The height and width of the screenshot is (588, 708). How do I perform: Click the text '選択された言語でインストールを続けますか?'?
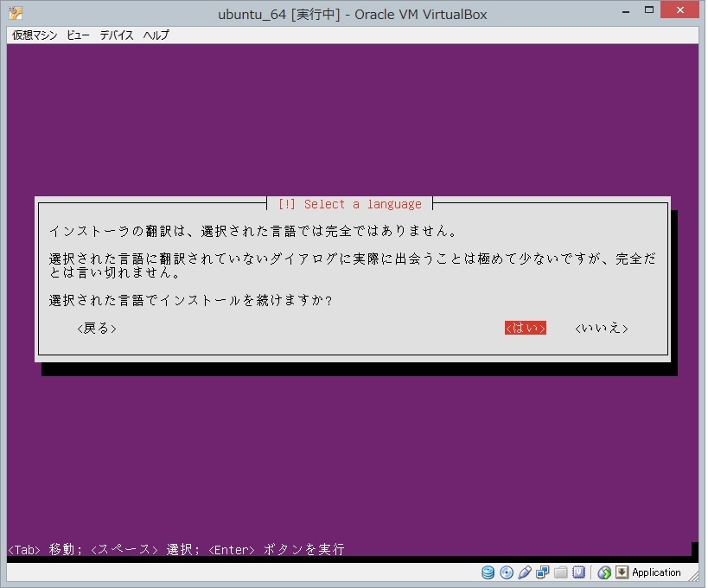click(190, 300)
